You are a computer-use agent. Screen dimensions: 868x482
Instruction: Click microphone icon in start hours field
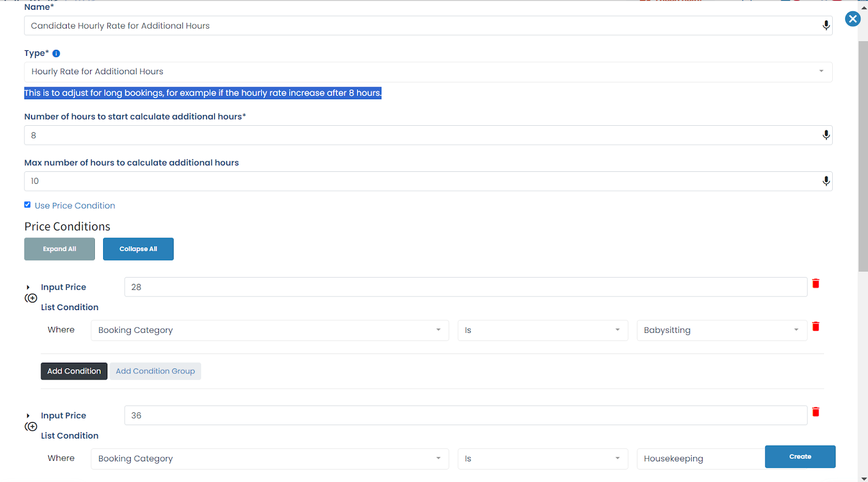point(826,135)
